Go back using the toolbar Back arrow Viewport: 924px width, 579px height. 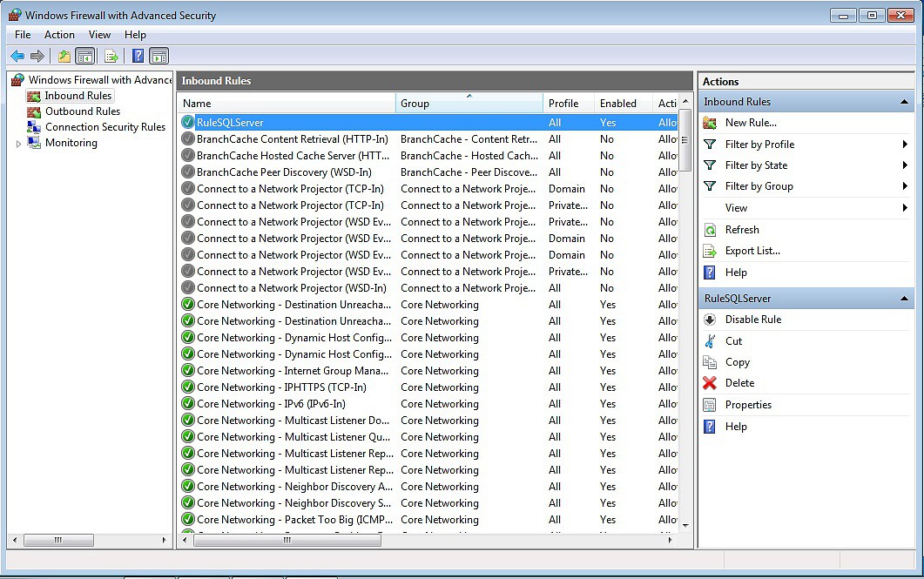(x=17, y=56)
